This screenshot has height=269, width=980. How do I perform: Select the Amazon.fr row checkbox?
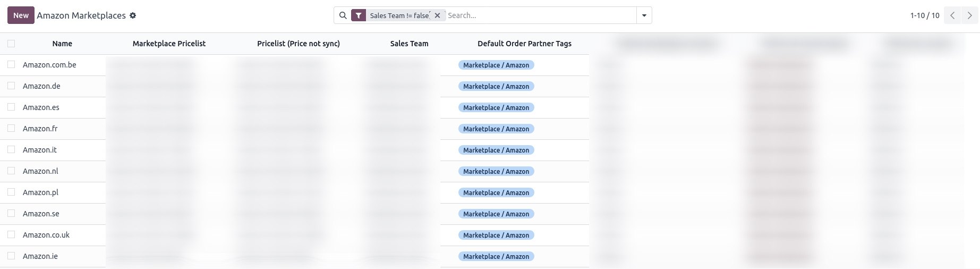(x=11, y=128)
